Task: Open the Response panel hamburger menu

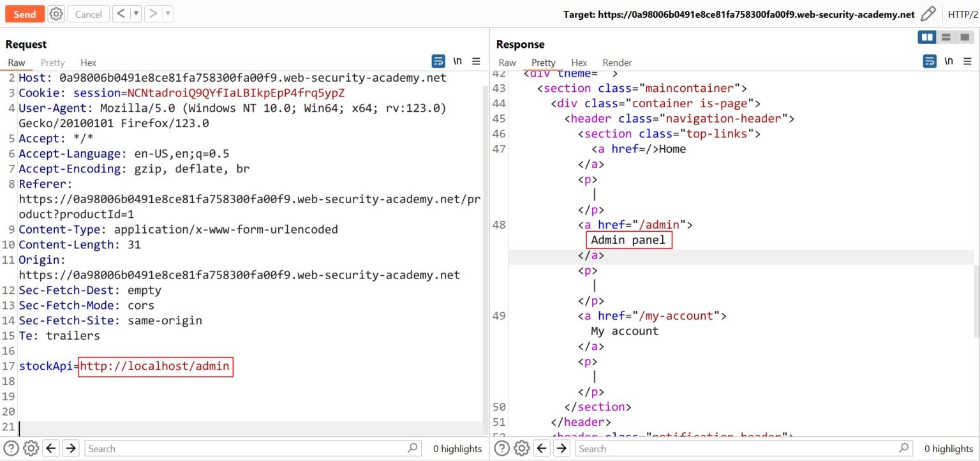Action: coord(967,61)
